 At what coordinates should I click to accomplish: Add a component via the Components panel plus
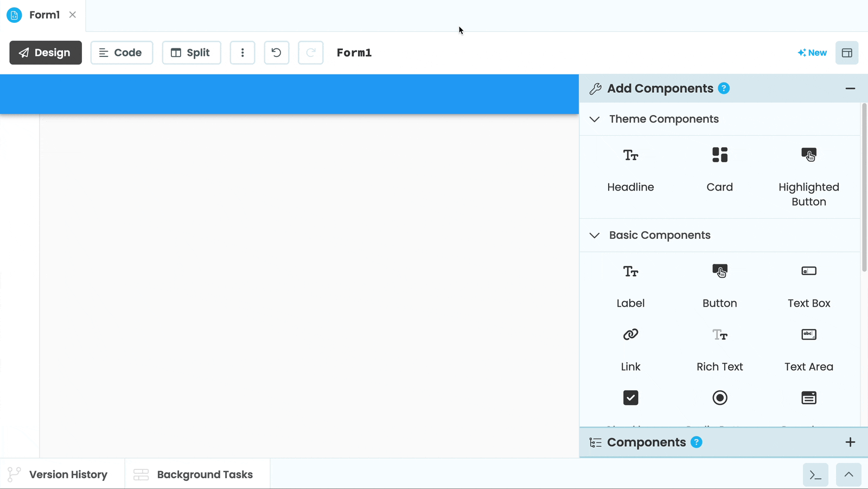click(x=850, y=442)
